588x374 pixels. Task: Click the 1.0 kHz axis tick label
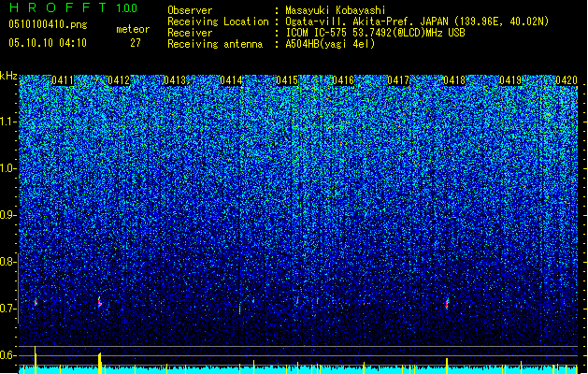[x=7, y=168]
